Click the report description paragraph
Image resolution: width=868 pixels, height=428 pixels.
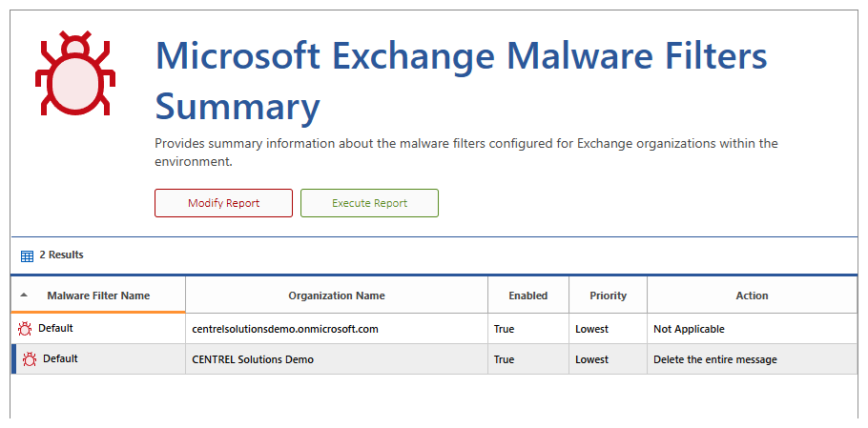coord(466,153)
